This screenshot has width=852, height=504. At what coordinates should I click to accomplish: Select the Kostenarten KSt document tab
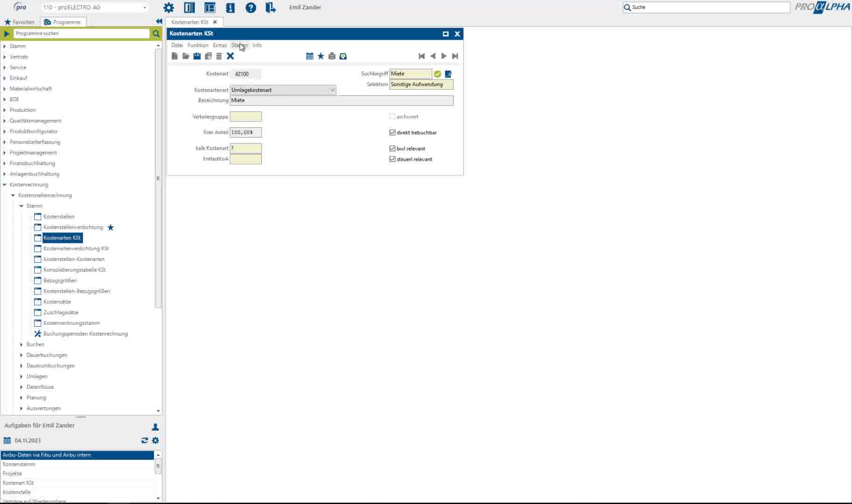point(190,22)
